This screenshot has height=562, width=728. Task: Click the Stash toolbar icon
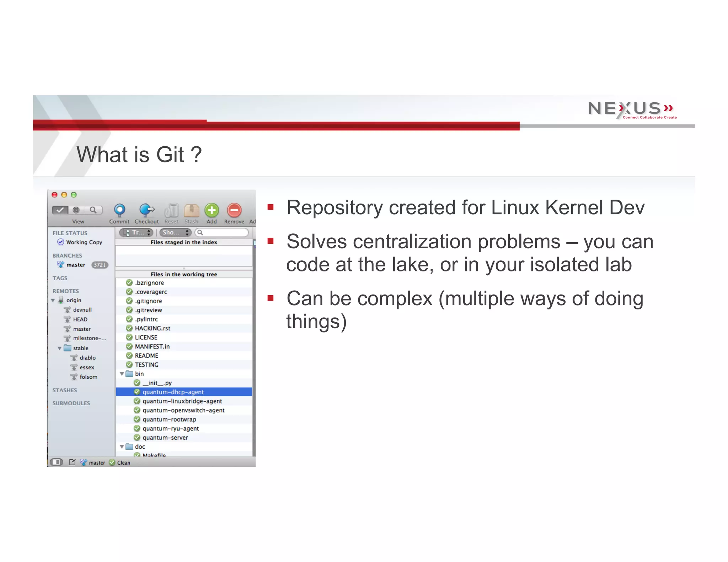191,210
